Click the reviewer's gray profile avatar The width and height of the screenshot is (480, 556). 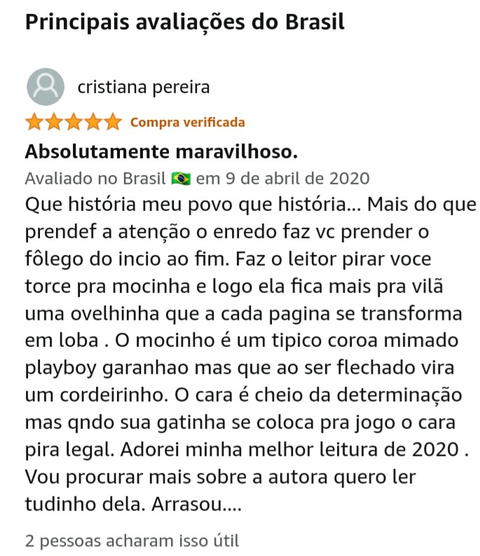(x=45, y=87)
